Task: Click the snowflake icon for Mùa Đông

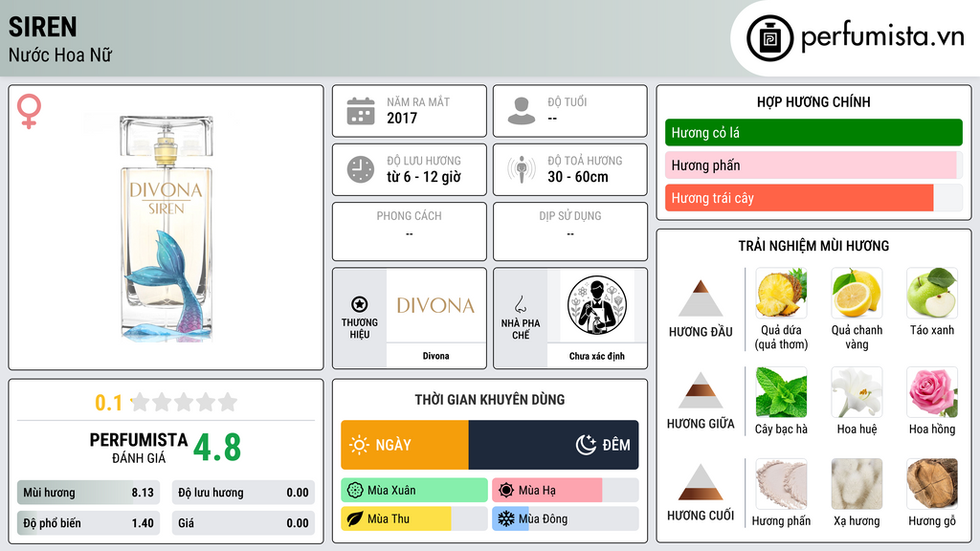Action: (506, 518)
